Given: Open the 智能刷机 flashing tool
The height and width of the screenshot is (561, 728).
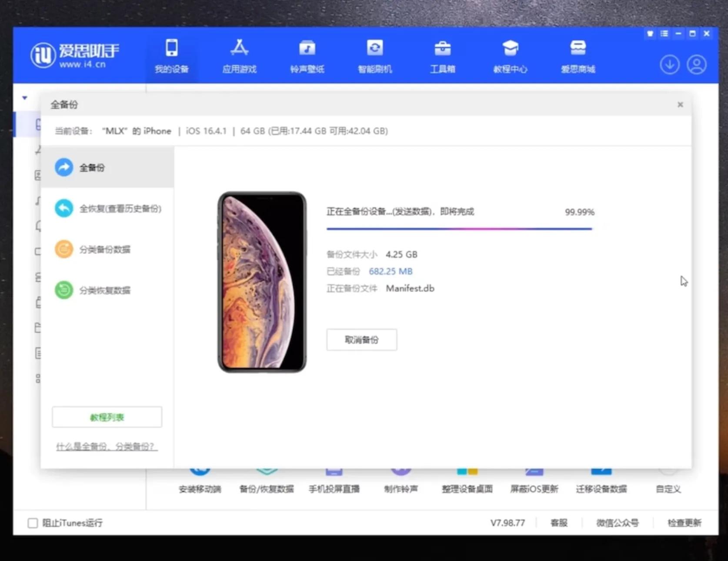Looking at the screenshot, I should (x=375, y=57).
